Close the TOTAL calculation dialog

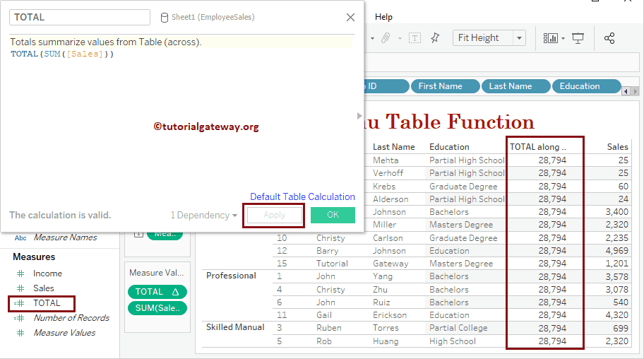click(350, 17)
